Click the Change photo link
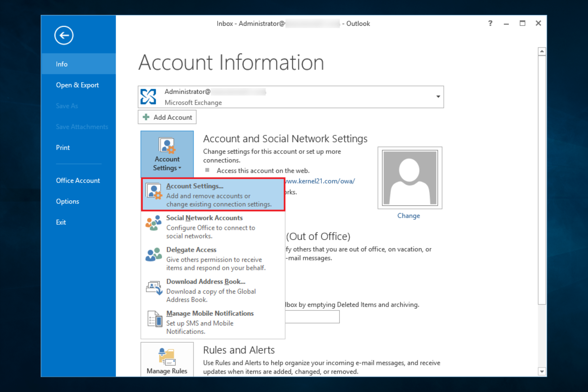This screenshot has height=392, width=588. (409, 216)
